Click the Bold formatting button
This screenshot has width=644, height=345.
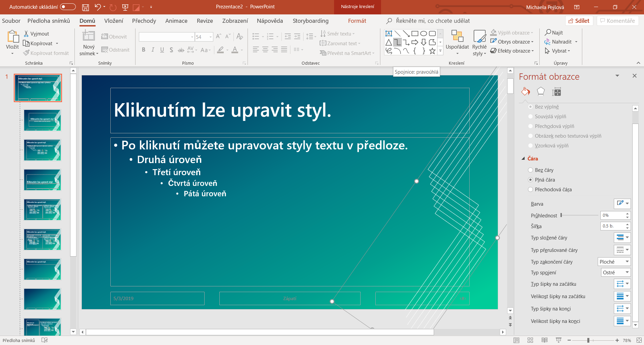(144, 50)
